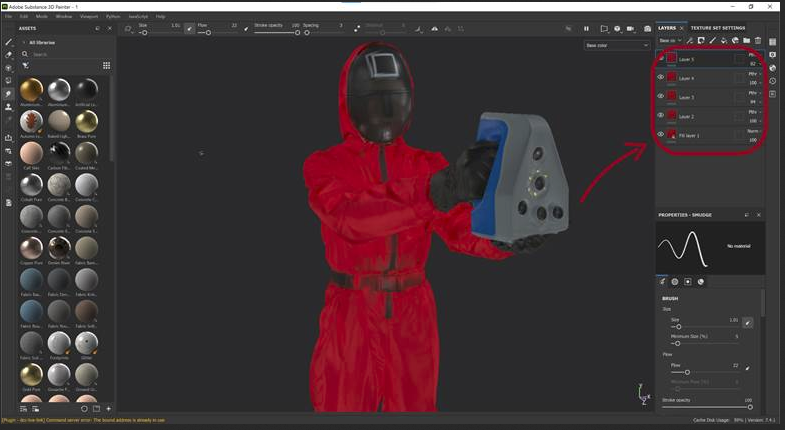Pause rendering with the pause button

pyautogui.click(x=586, y=29)
